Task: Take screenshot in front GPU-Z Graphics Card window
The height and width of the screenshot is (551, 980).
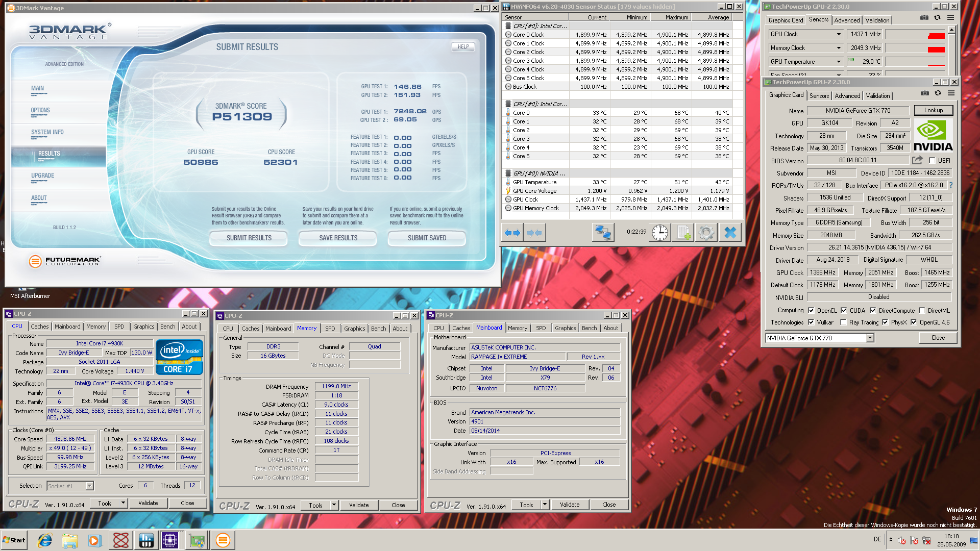Action: pos(924,93)
